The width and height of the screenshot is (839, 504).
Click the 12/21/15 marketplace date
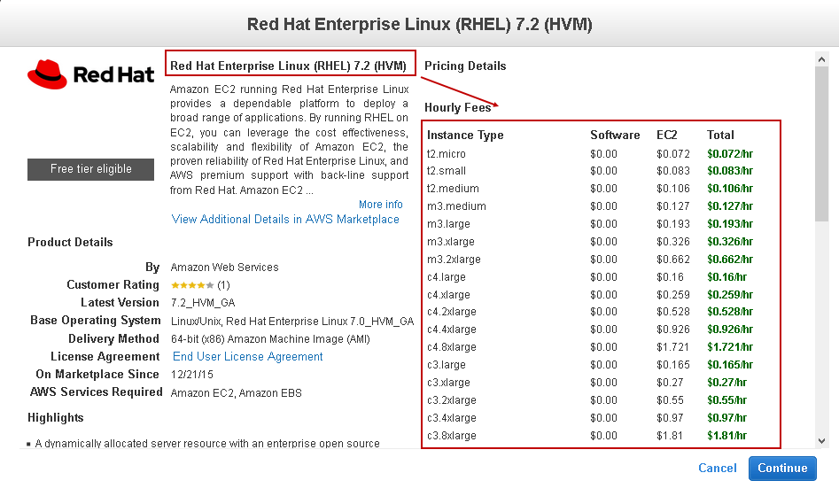(x=191, y=375)
